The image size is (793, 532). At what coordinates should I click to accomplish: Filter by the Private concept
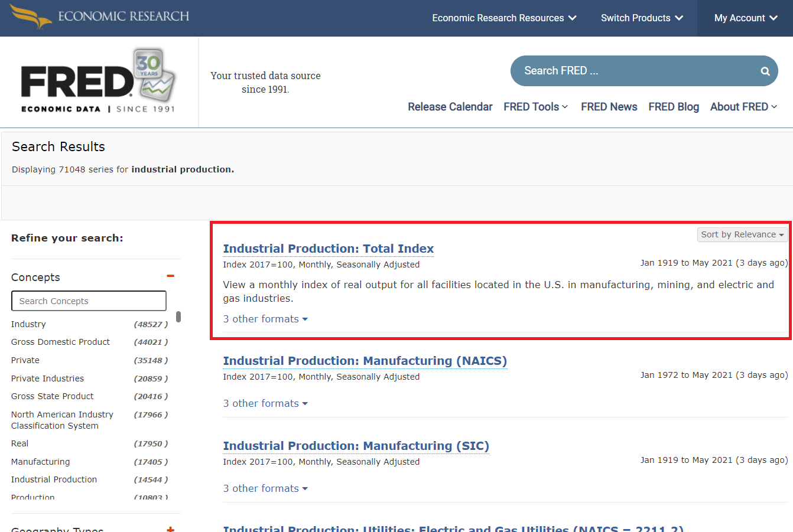[25, 360]
